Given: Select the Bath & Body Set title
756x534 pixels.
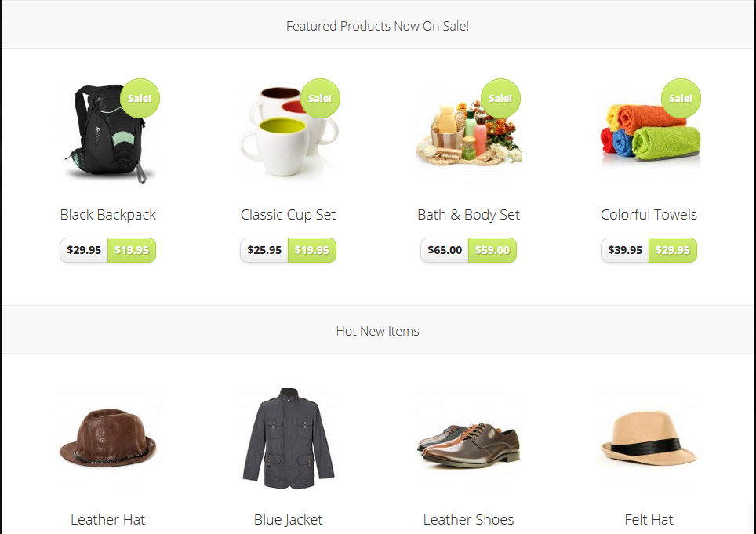Looking at the screenshot, I should click(469, 215).
